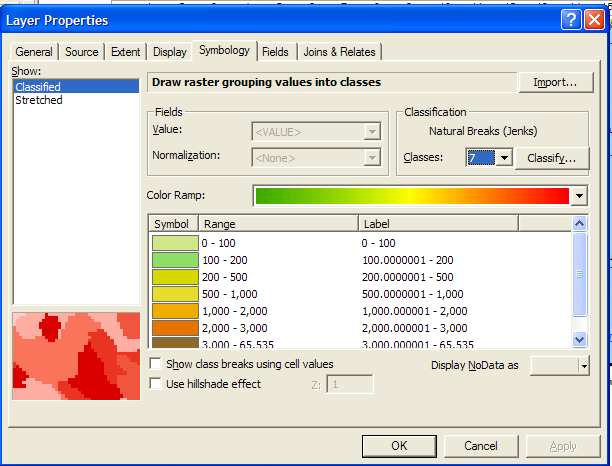Expand the Color Ramp dropdown arrow
The height and width of the screenshot is (466, 612).
tap(579, 196)
